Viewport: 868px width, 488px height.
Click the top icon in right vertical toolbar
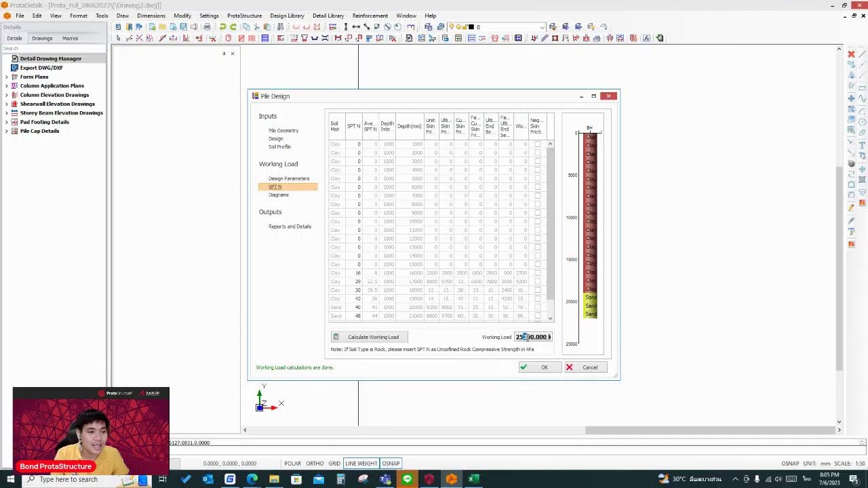[x=852, y=54]
